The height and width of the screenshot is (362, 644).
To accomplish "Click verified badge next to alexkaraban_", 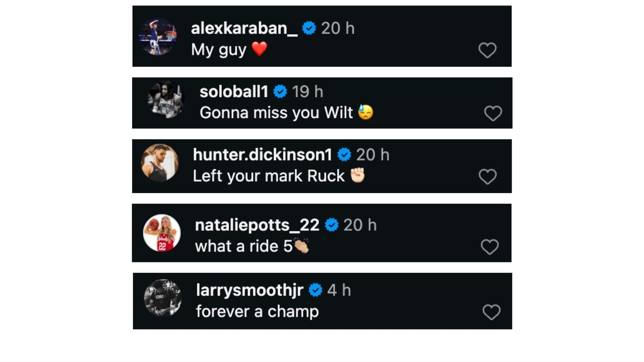I will tap(309, 28).
